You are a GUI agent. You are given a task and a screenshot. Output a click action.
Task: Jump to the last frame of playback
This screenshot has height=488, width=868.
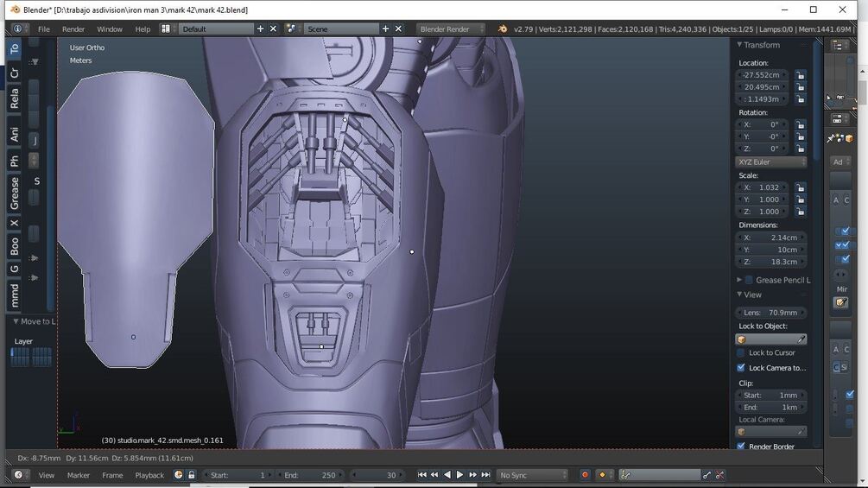(x=485, y=475)
